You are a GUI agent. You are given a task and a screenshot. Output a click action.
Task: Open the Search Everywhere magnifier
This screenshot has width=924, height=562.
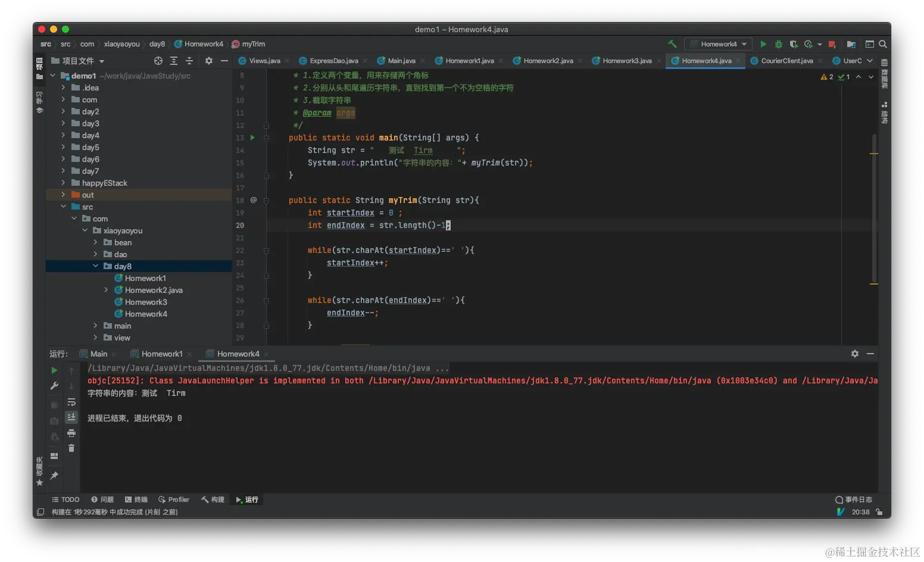tap(883, 44)
